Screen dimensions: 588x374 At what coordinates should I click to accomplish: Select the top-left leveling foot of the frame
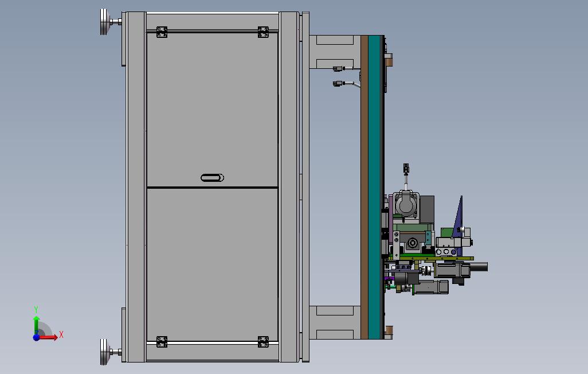pyautogui.click(x=110, y=22)
